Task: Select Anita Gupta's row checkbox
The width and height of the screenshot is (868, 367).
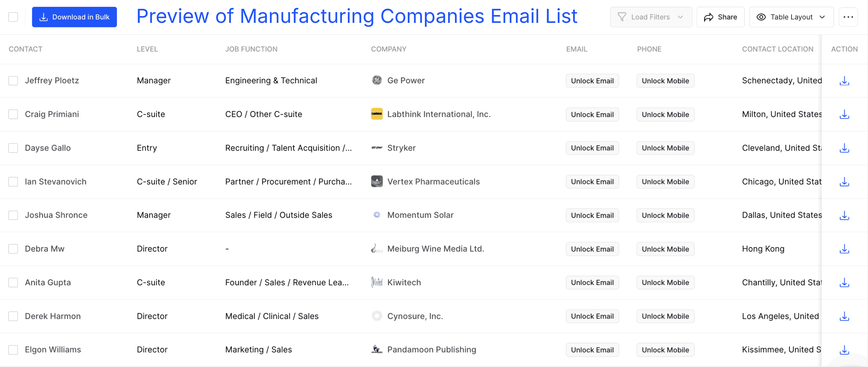Action: [x=13, y=282]
